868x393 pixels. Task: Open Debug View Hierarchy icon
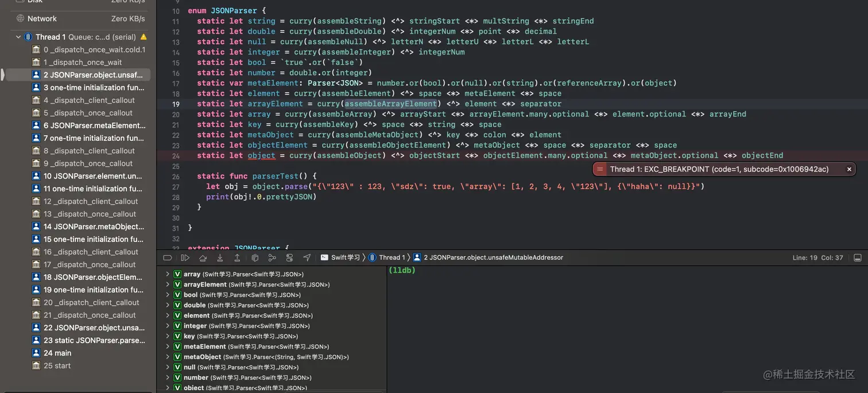click(255, 258)
